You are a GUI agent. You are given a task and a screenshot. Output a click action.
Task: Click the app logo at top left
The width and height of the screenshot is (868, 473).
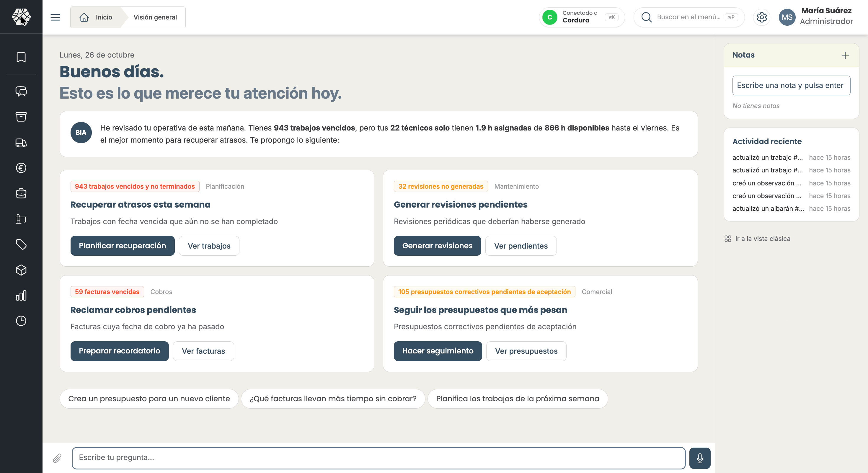[x=21, y=17]
